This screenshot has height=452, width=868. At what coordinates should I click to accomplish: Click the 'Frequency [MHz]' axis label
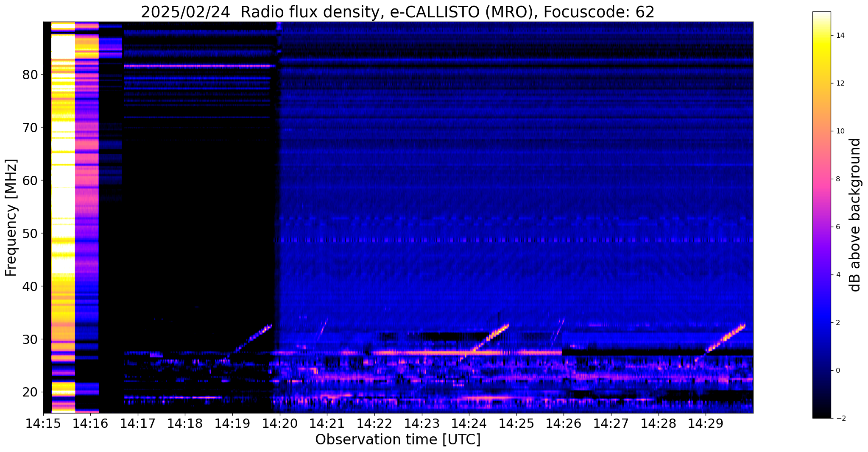pyautogui.click(x=11, y=218)
